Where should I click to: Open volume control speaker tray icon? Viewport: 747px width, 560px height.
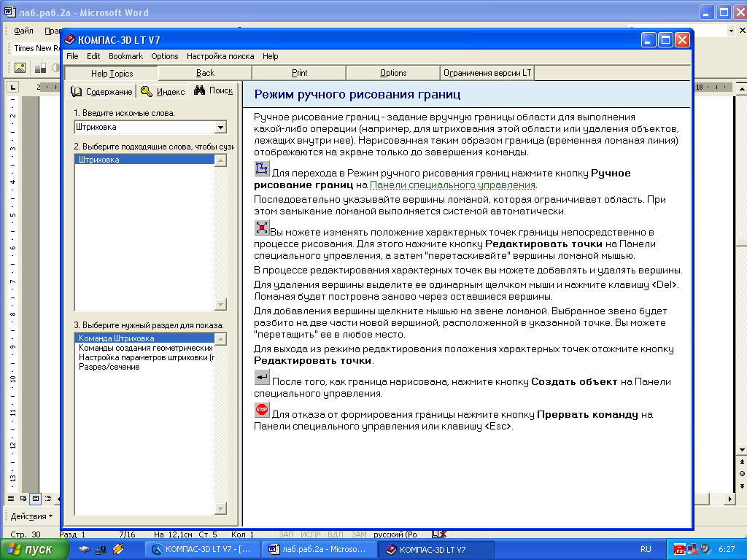[705, 549]
